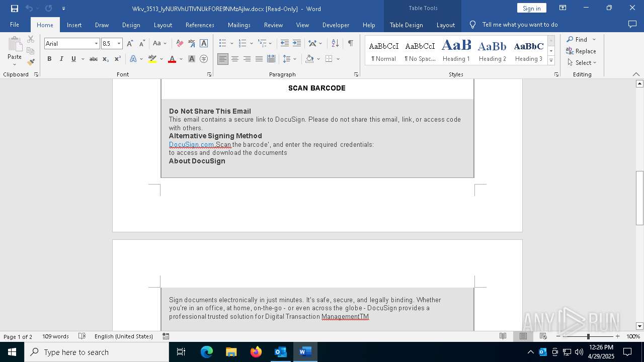This screenshot has width=644, height=362.
Task: Apply strikethrough formatting
Action: (94, 59)
